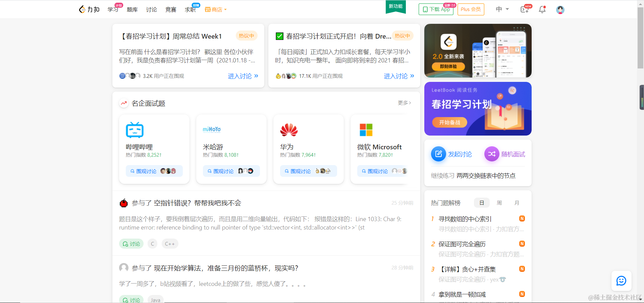Open the 题库 page
The image size is (644, 303).
coord(132,9)
